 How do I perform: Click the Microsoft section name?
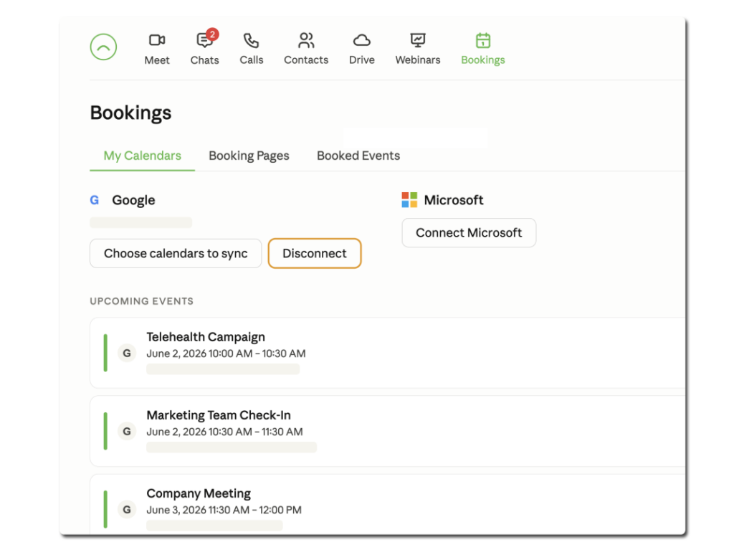454,200
